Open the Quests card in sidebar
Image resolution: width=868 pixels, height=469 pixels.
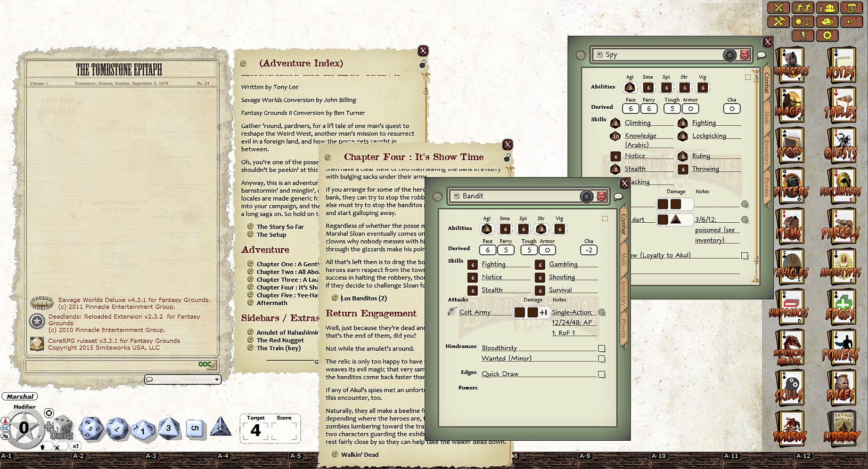coord(841,146)
